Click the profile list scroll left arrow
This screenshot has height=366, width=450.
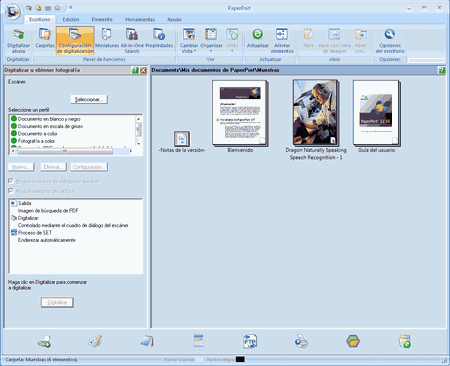pyautogui.click(x=13, y=151)
